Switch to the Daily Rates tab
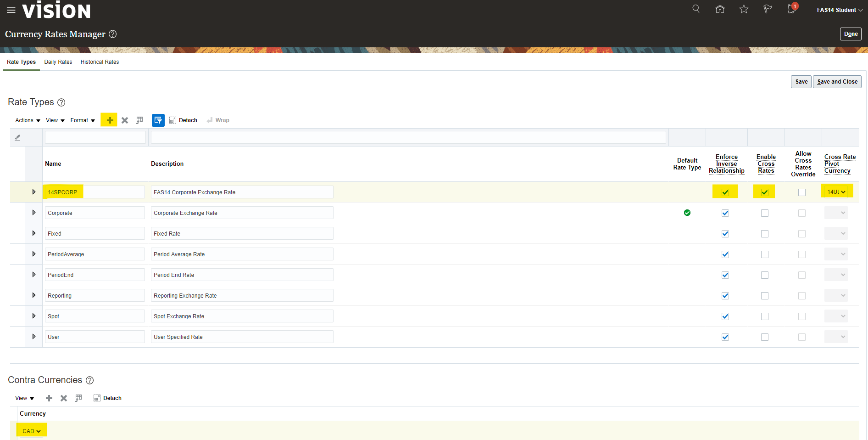 coord(58,62)
